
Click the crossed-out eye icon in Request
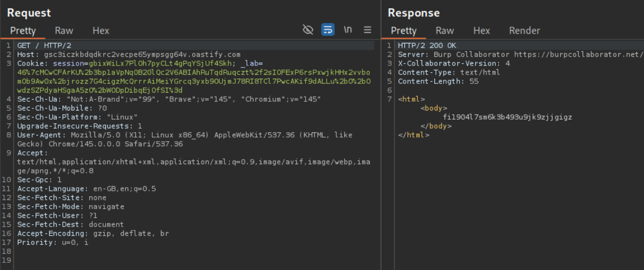click(308, 30)
